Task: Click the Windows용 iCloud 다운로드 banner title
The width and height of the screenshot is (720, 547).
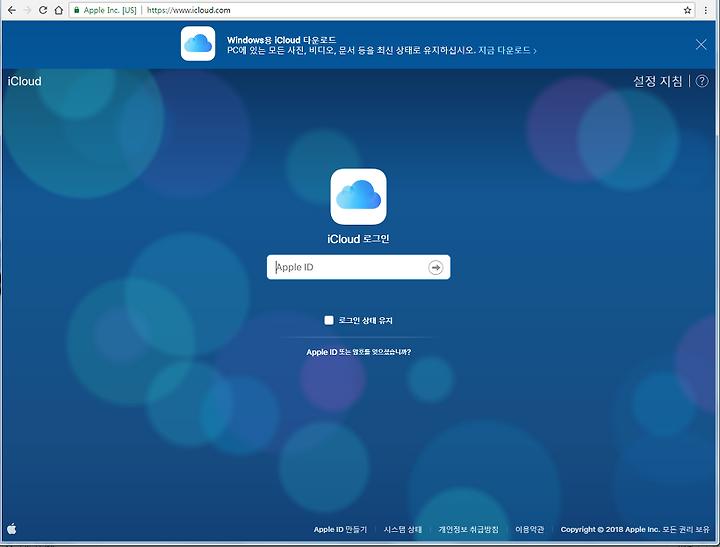Action: point(281,40)
